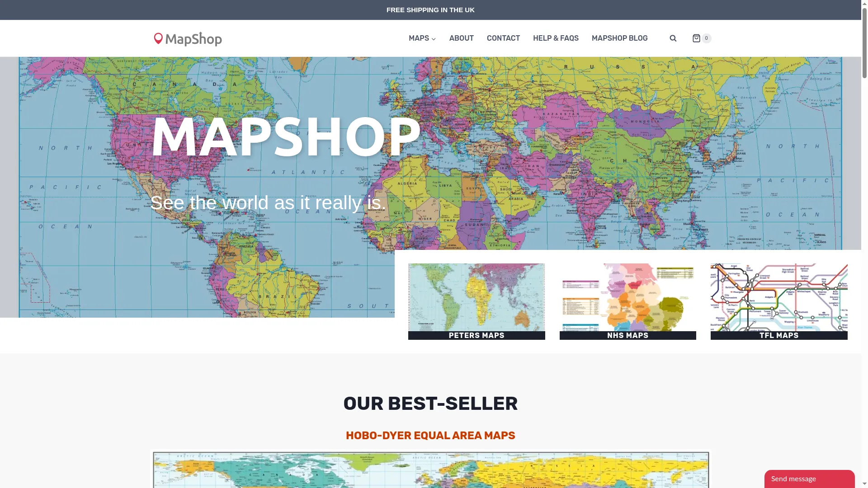
Task: Visit the MAPSHOP BLOG
Action: coord(619,38)
